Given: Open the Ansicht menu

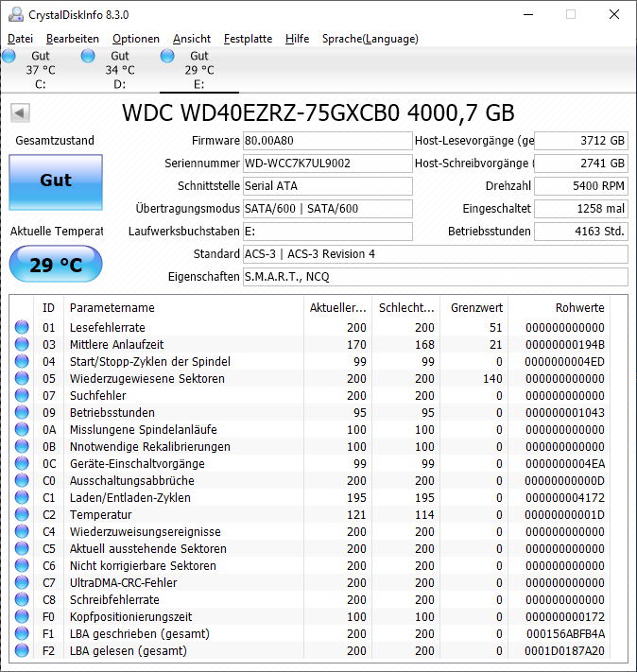Looking at the screenshot, I should pos(192,39).
